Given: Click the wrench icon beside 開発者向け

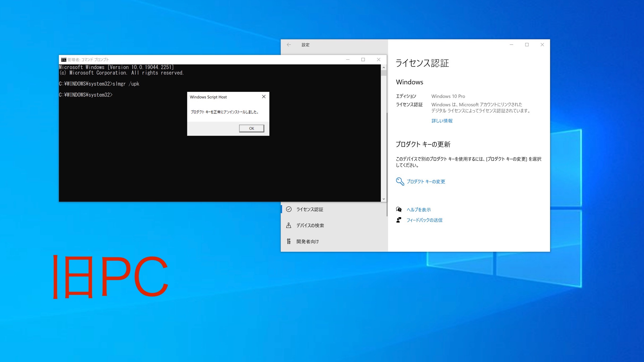Looking at the screenshot, I should tap(289, 241).
